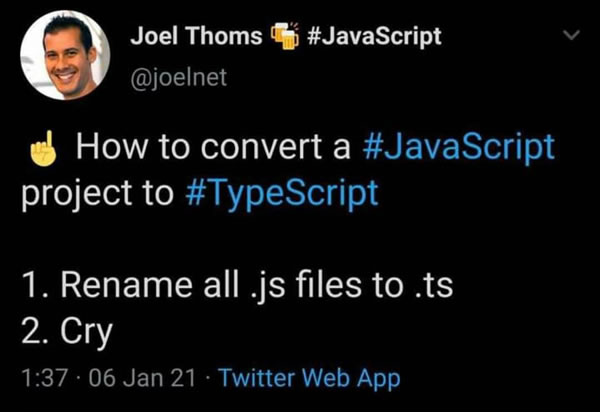
Task: Open the blue #JavaScript hashtag in tweet
Action: 458,147
